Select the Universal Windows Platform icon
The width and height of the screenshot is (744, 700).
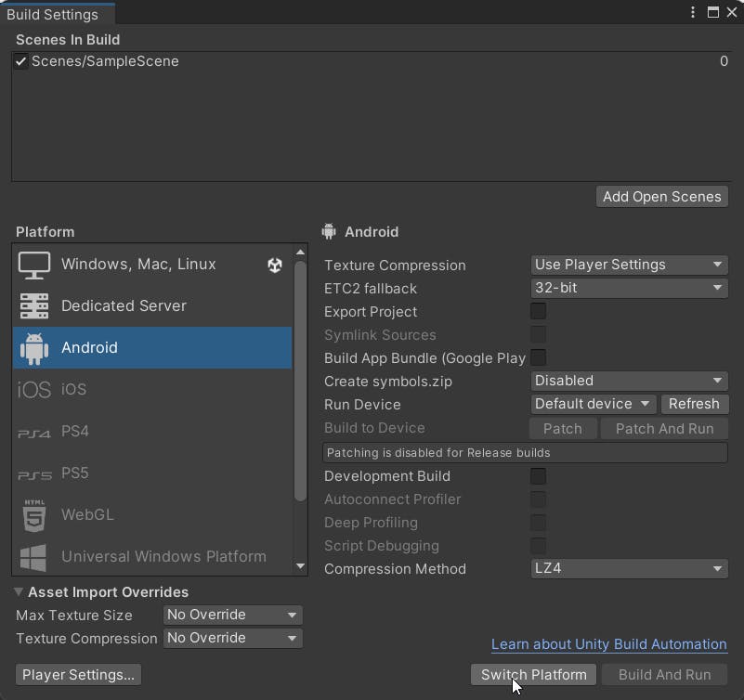tap(33, 557)
